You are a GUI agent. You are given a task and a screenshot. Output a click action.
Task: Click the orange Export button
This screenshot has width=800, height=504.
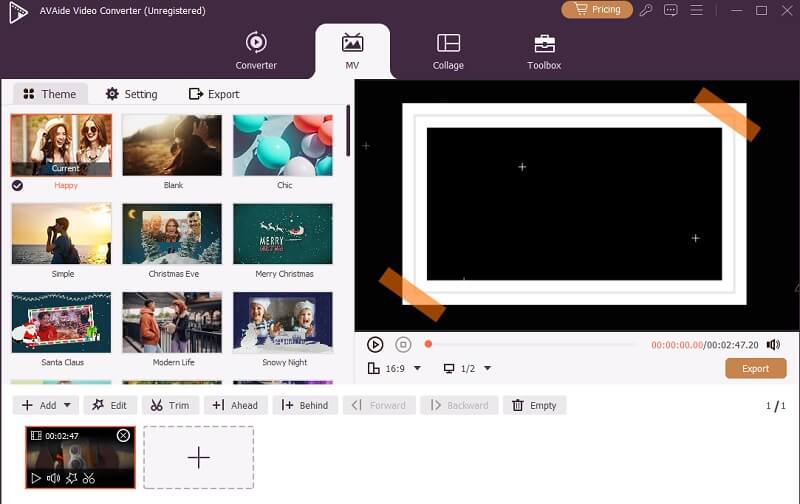(755, 368)
